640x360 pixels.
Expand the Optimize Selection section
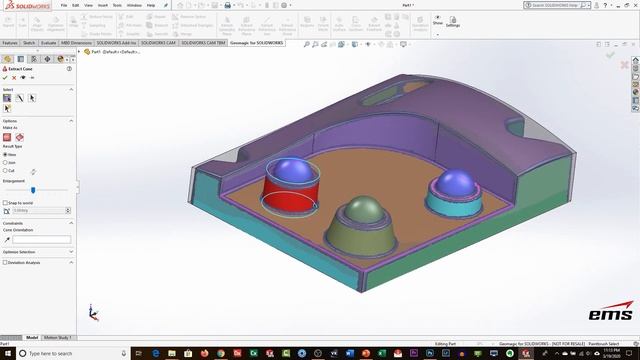(71, 252)
